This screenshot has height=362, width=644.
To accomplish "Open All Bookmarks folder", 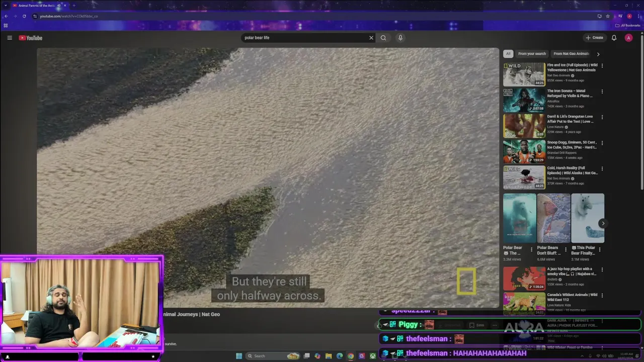I will tap(628, 25).
